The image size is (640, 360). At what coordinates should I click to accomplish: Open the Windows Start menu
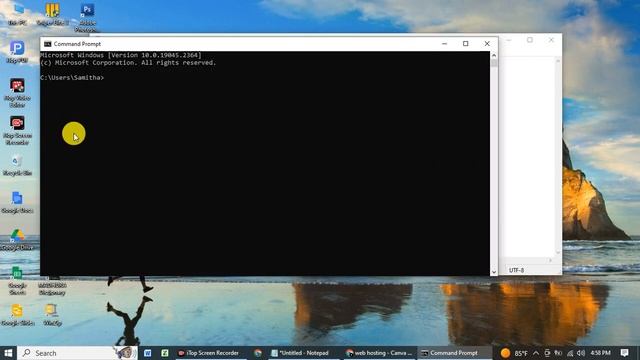8,353
